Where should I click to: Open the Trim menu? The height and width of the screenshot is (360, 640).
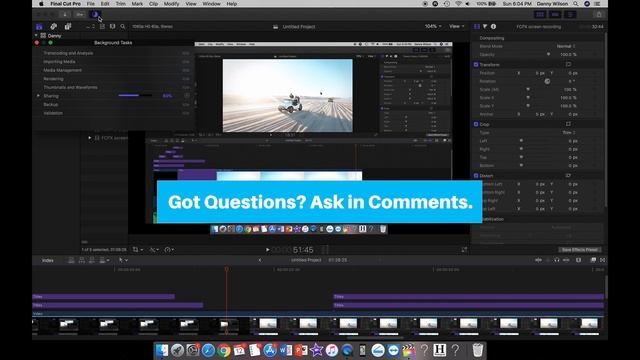pos(120,4)
